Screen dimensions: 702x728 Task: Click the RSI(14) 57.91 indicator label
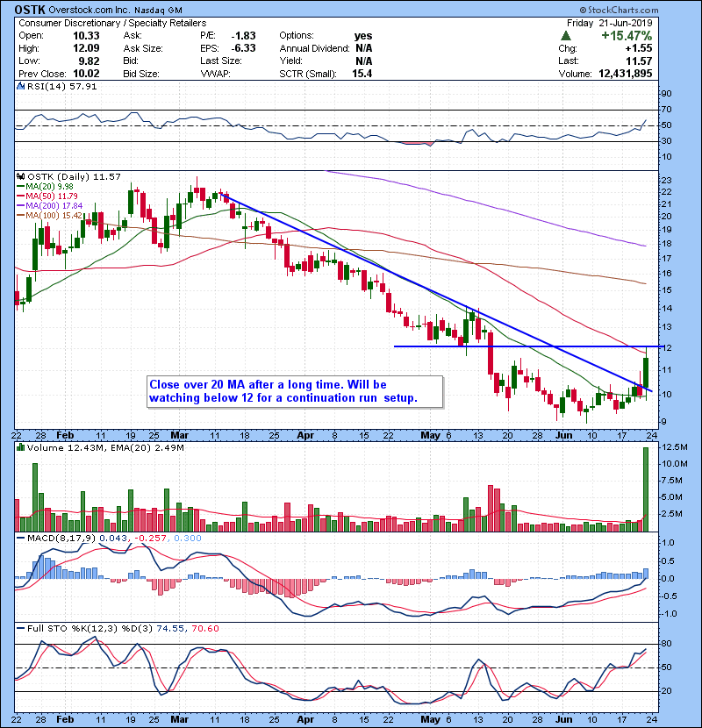61,86
